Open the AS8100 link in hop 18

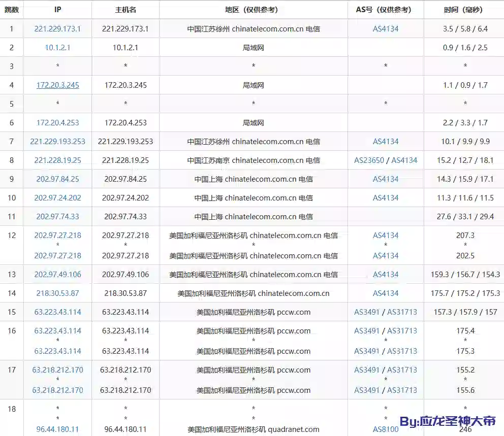click(x=386, y=429)
